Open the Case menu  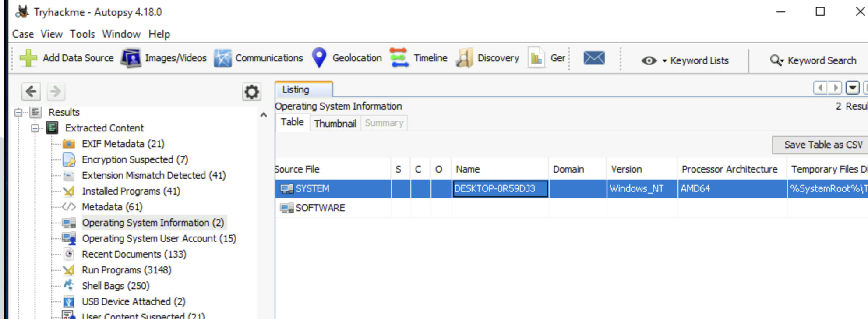pos(23,34)
